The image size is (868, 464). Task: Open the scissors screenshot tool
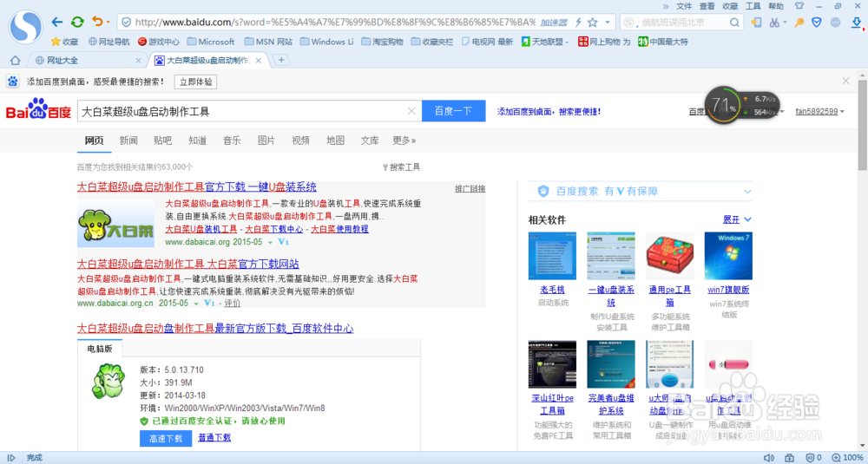(774, 23)
